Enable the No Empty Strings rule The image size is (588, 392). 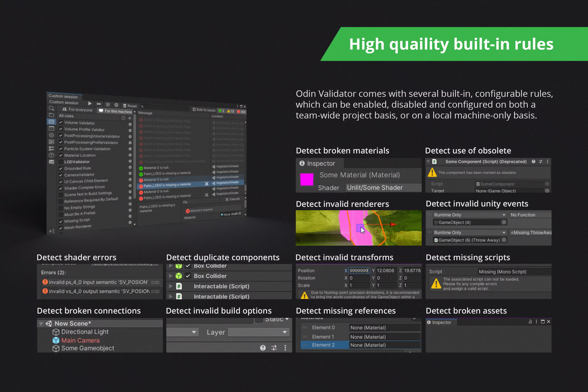point(61,208)
